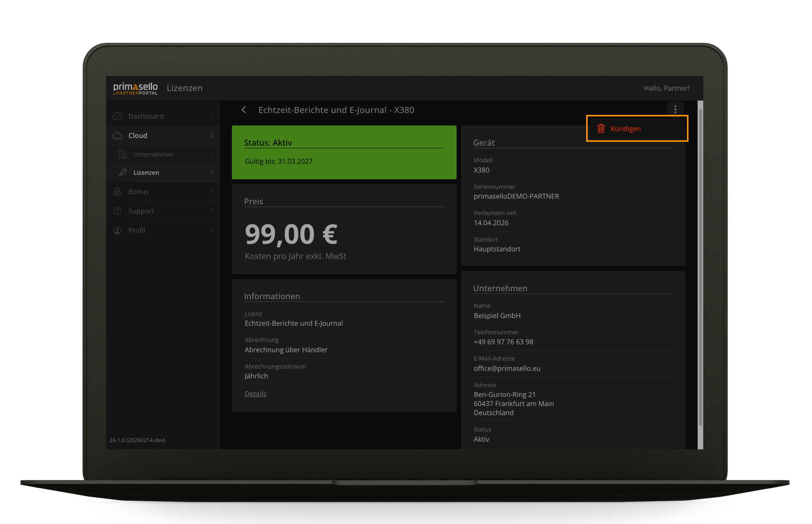Viewport: 812px width, 524px height.
Task: Select the Cloud sidebar icon
Action: [117, 135]
